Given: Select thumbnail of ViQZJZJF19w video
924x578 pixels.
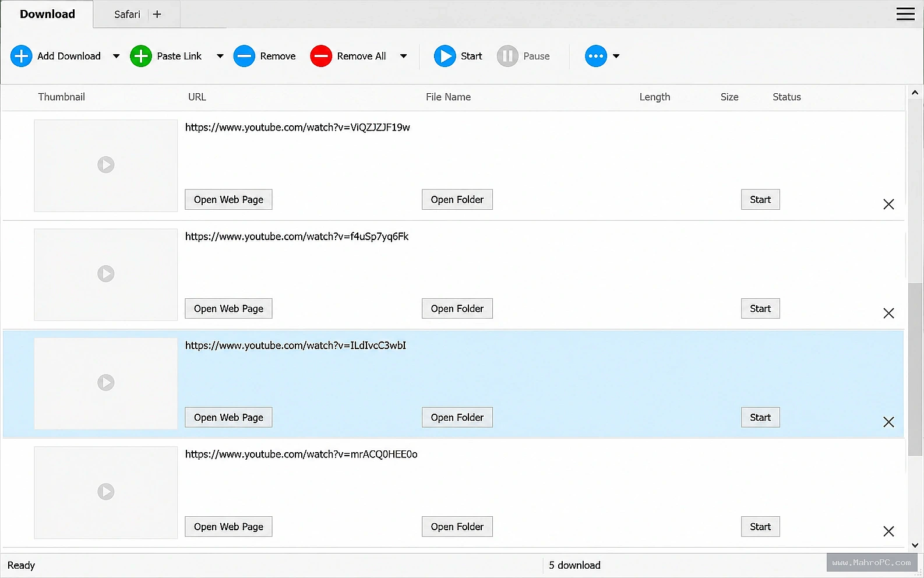Looking at the screenshot, I should (x=105, y=165).
